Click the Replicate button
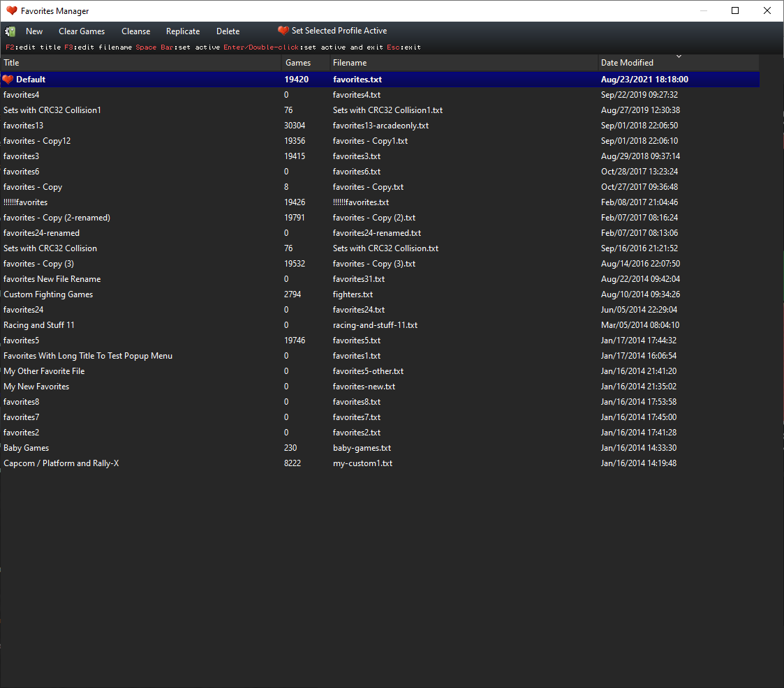The height and width of the screenshot is (688, 784). (183, 31)
